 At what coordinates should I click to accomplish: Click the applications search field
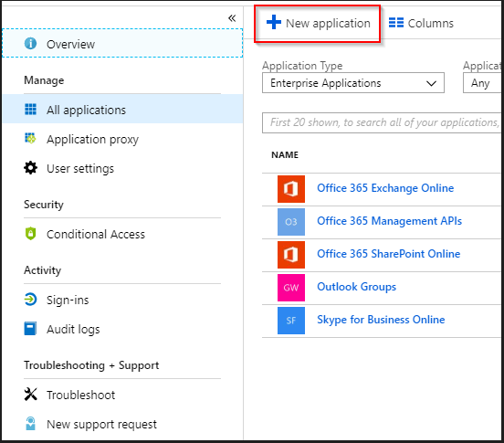(x=382, y=122)
